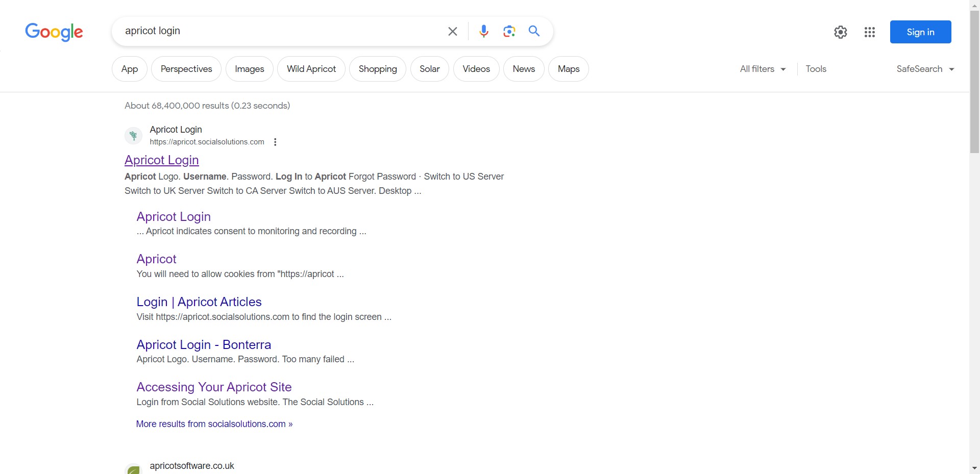980x474 pixels.
Task: Start voice search with microphone
Action: 483,32
